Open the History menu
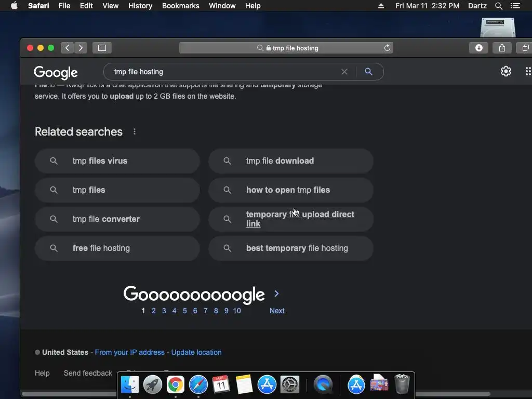This screenshot has width=532, height=399. [140, 6]
